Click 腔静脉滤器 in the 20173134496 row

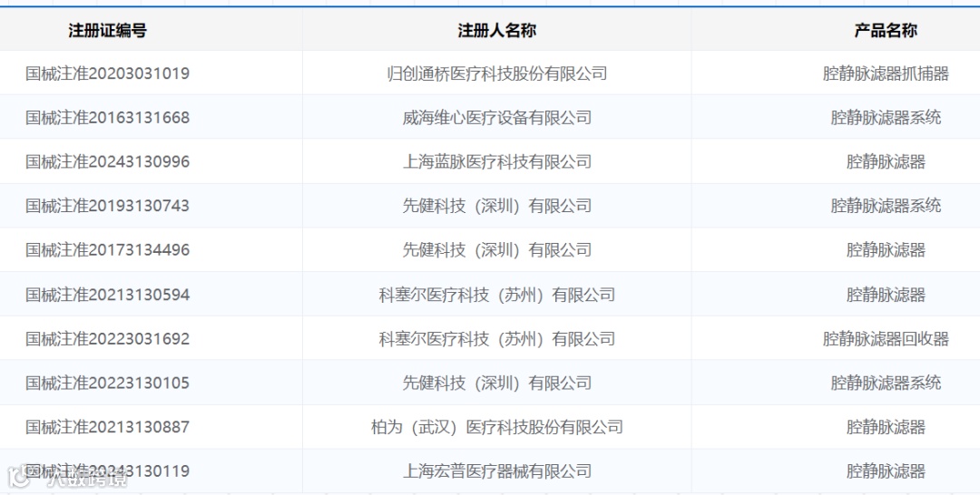click(x=886, y=249)
